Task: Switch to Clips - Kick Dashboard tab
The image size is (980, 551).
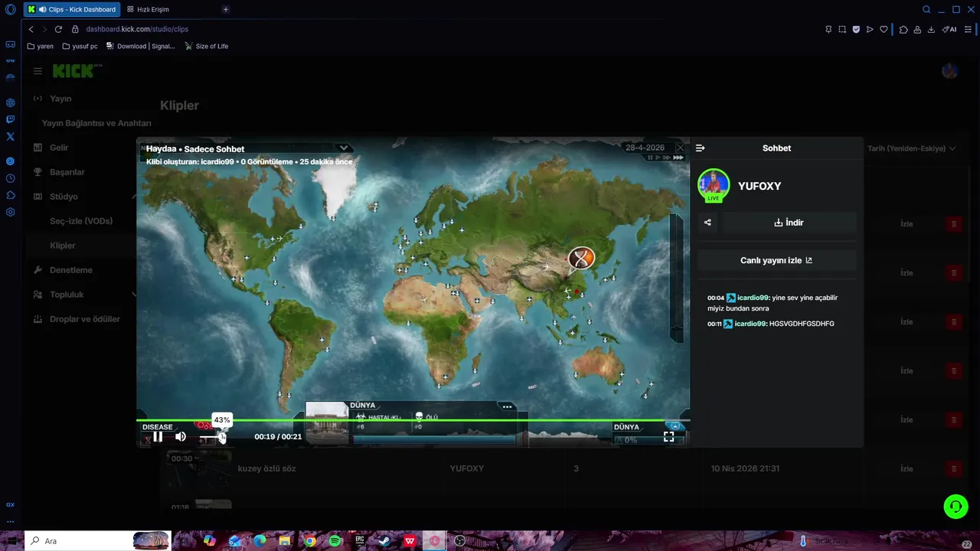Action: coord(71,9)
